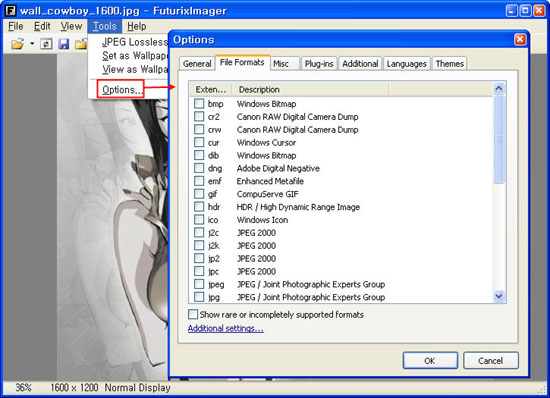
Task: Click the Save floppy disk toolbar icon
Action: pos(63,44)
